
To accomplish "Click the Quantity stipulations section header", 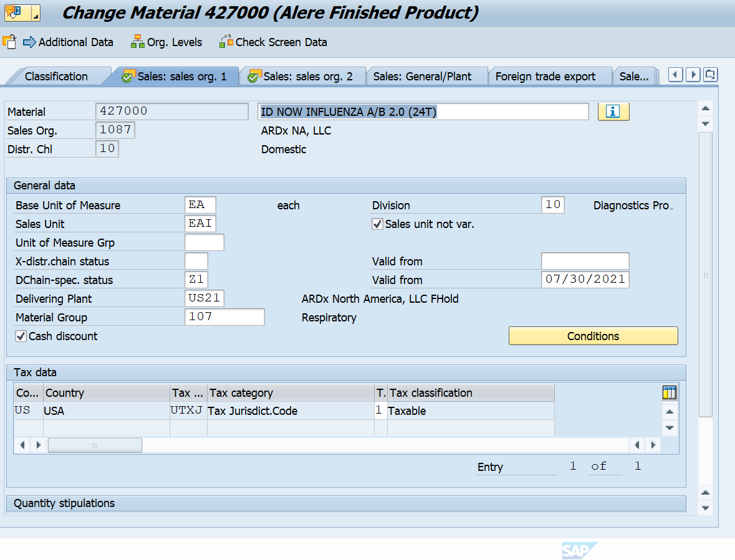I will 346,503.
